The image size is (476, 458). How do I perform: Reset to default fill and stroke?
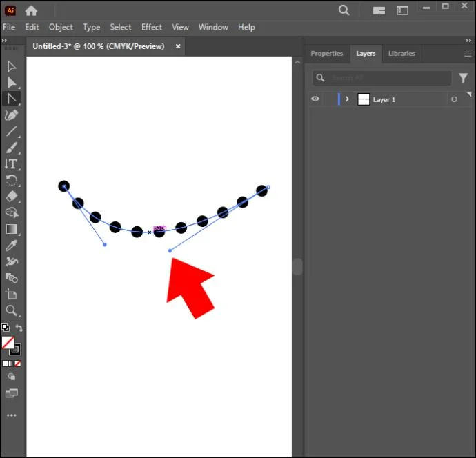coord(6,328)
